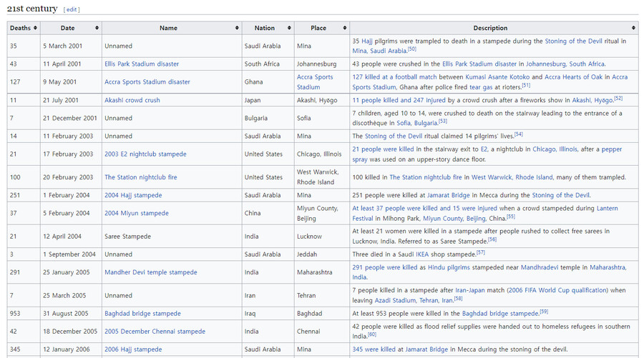Open Mandher Devi temple stampede link
Screen dimensions: 644x358
(x=150, y=272)
